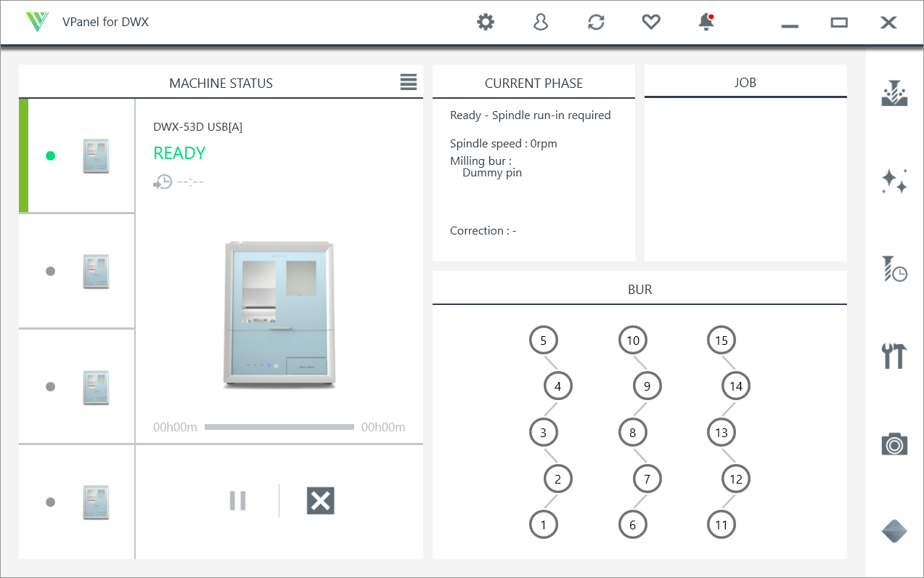Select bur slot 14
The image size is (924, 578).
coord(736,386)
